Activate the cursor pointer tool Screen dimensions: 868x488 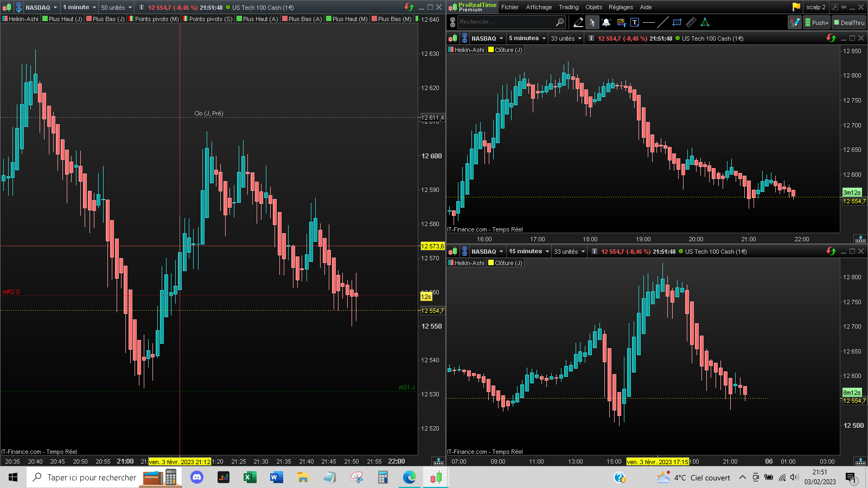(x=592, y=22)
